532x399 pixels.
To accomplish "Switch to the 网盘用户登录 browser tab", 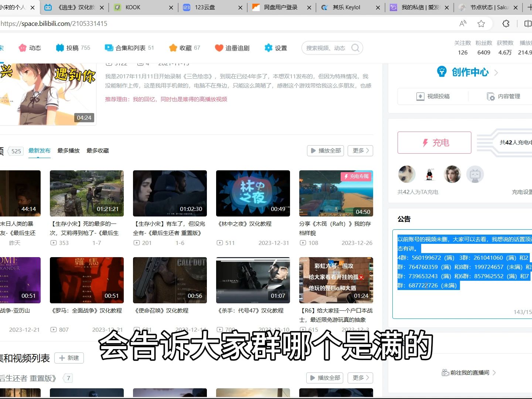I will point(281,7).
